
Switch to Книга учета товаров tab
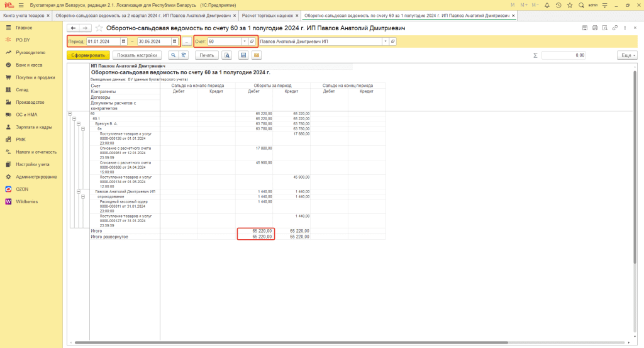click(23, 16)
